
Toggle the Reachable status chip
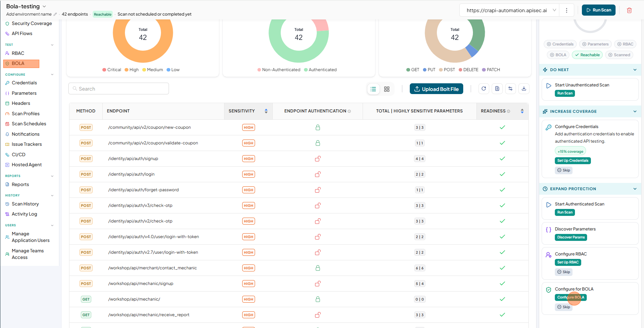[x=587, y=55]
